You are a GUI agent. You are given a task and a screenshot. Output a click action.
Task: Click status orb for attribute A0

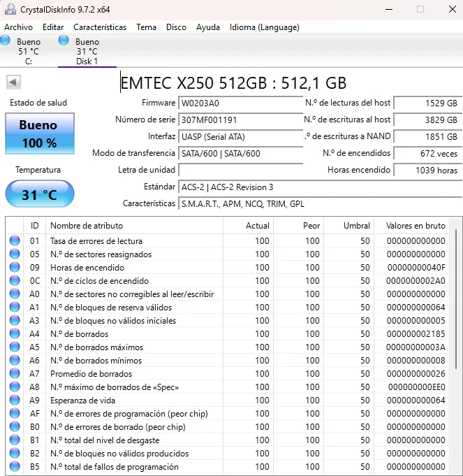(15, 294)
